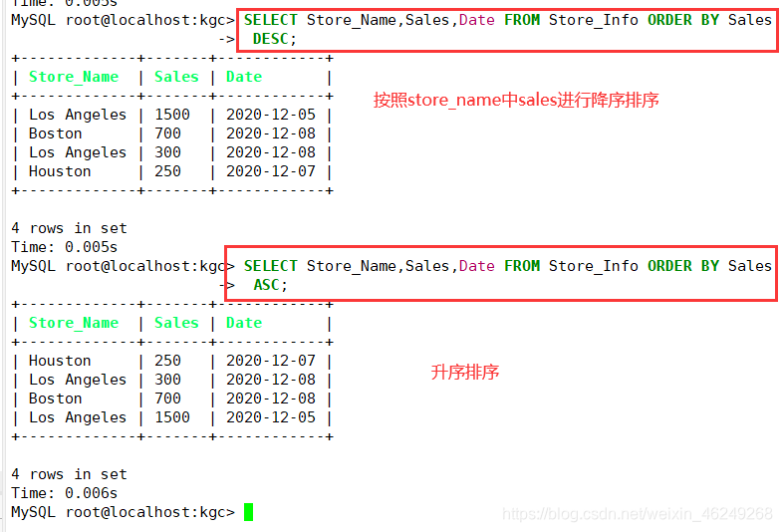Image resolution: width=782 pixels, height=532 pixels.
Task: Click '2020-12-08' in first table's 300 row
Action: 271,152
